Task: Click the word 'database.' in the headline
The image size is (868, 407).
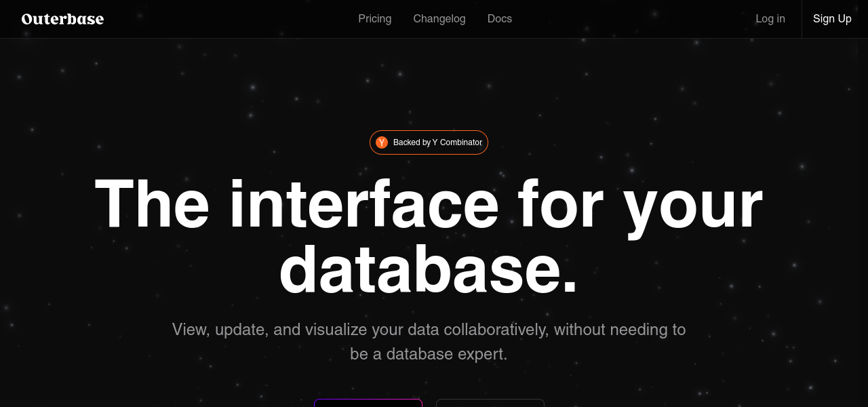Action: [429, 270]
